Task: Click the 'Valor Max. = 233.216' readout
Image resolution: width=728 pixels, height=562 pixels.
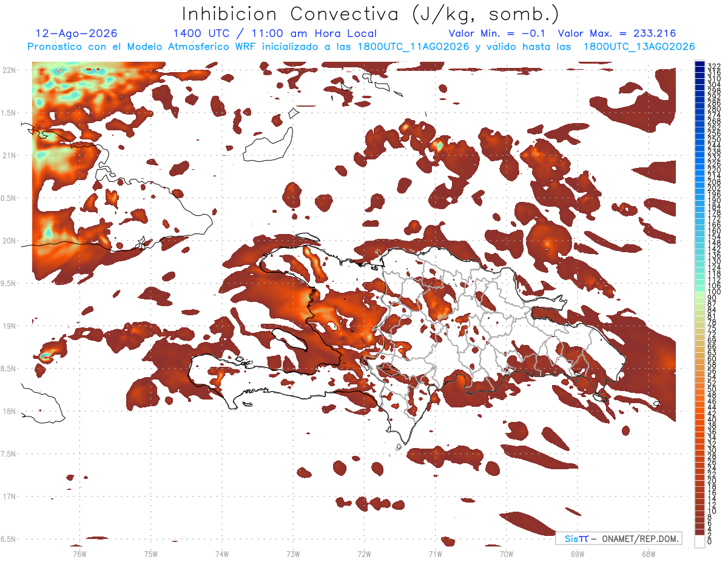Action: coord(616,33)
